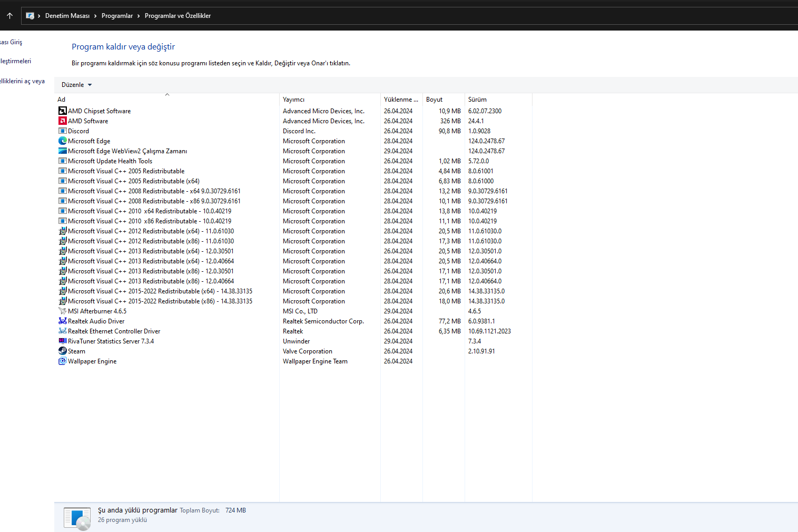Click the AMD Software red icon
The width and height of the screenshot is (798, 532).
(63, 121)
